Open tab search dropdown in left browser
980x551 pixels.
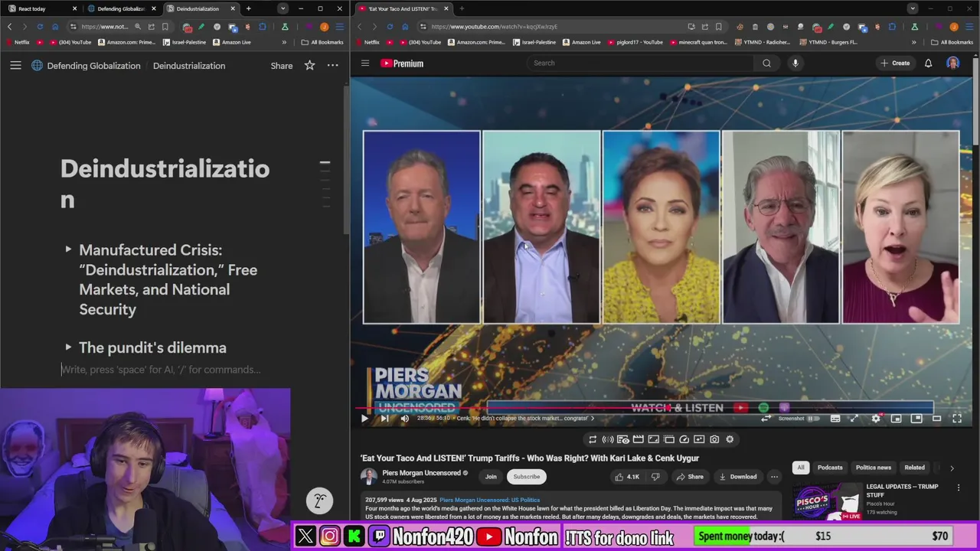click(283, 8)
